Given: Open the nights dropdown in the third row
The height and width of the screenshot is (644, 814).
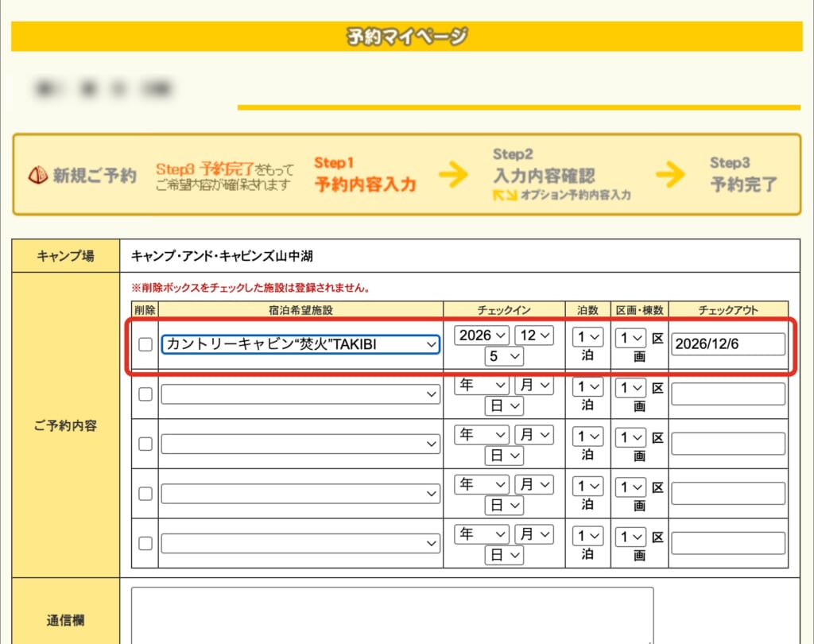Looking at the screenshot, I should 587,436.
